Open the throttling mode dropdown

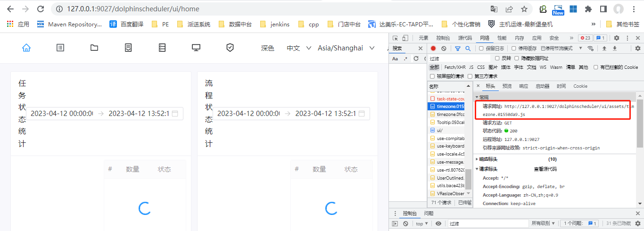tap(562, 48)
